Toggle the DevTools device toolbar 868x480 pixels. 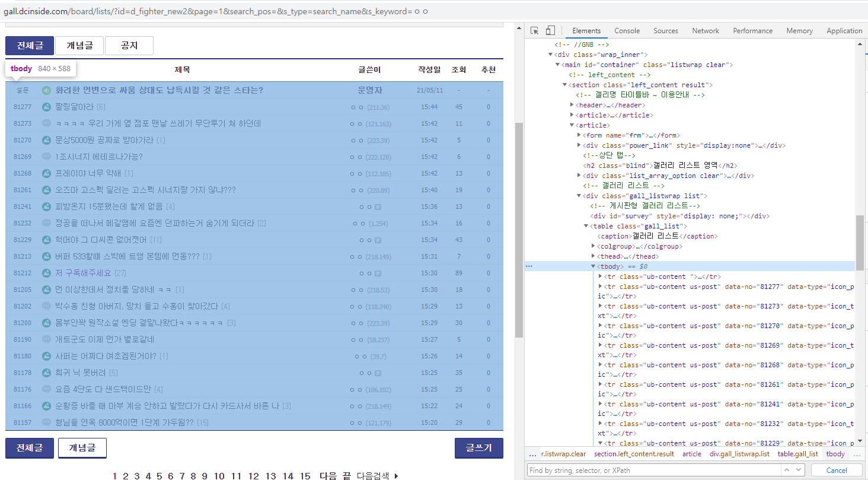pyautogui.click(x=550, y=31)
